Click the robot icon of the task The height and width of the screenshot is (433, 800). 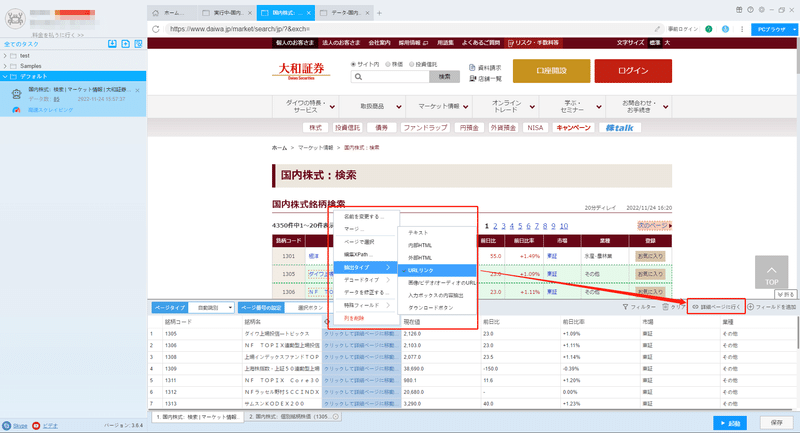[x=16, y=94]
